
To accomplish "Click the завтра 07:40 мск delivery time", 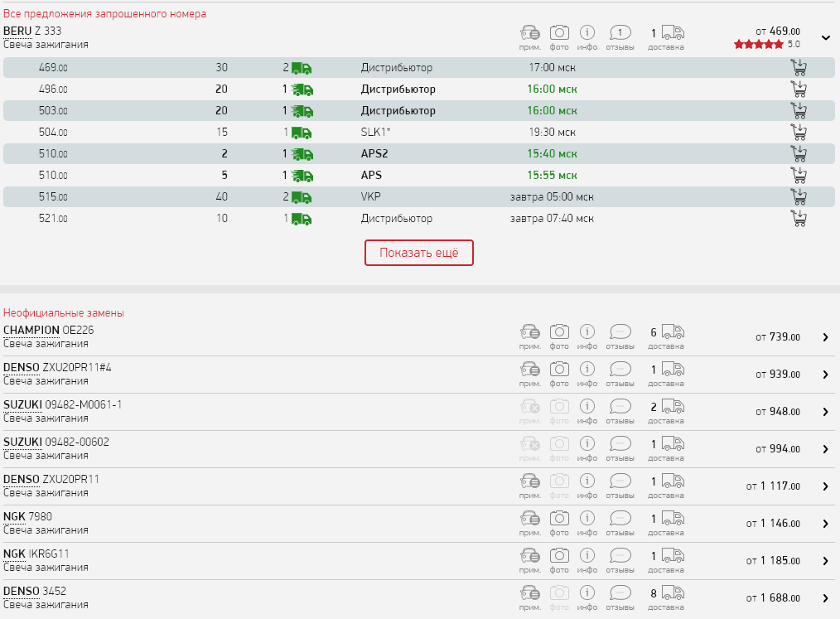I will pyautogui.click(x=552, y=219).
